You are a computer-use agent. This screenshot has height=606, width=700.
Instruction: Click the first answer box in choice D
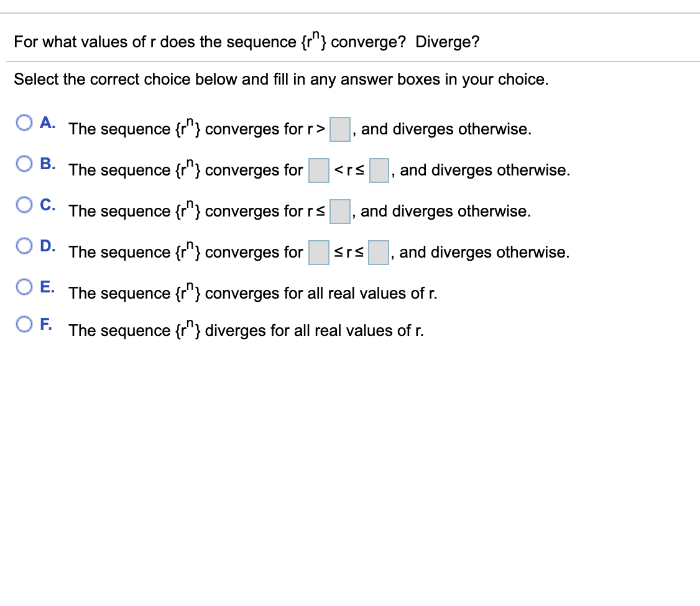click(x=318, y=253)
